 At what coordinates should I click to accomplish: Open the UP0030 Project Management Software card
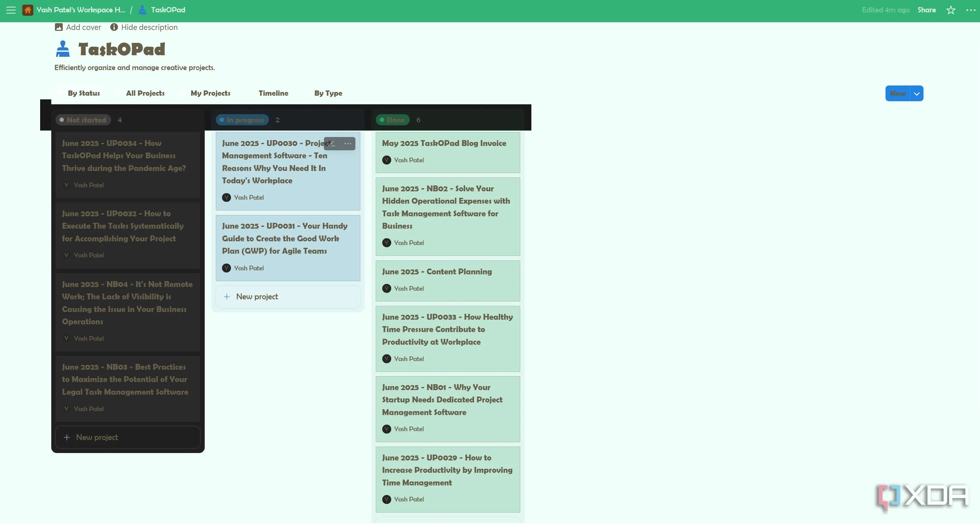point(288,172)
